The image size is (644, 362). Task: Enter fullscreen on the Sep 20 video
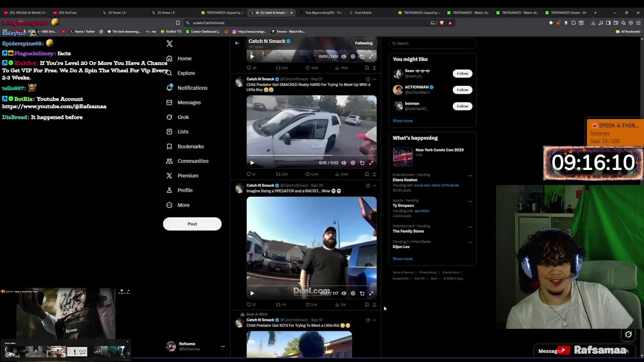[371, 293]
